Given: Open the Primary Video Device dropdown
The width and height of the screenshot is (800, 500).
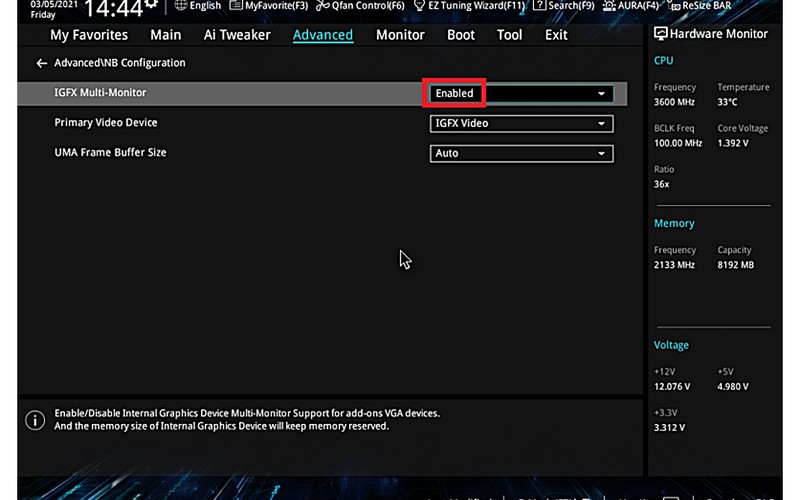Looking at the screenshot, I should (521, 123).
